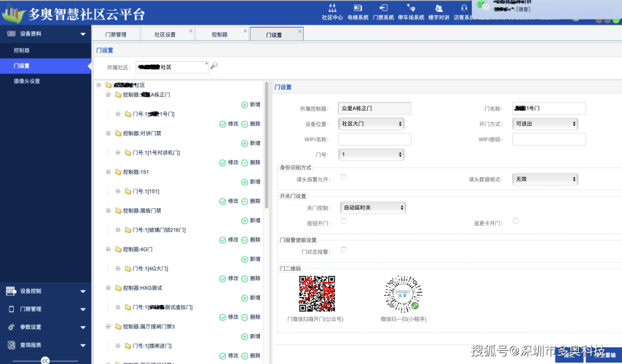
Task: Click 修改 icon for 门号:1[1号对讲机门]
Action: click(x=223, y=162)
